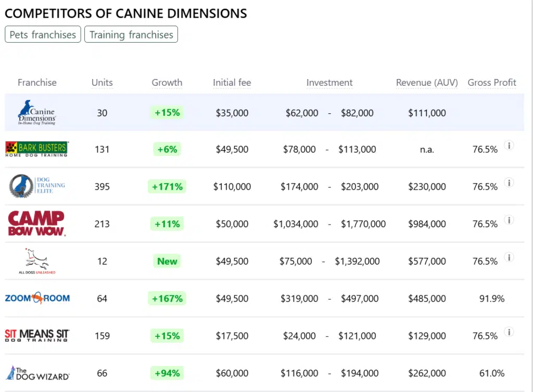The width and height of the screenshot is (533, 392).
Task: Click the +171% growth badge
Action: pyautogui.click(x=167, y=187)
